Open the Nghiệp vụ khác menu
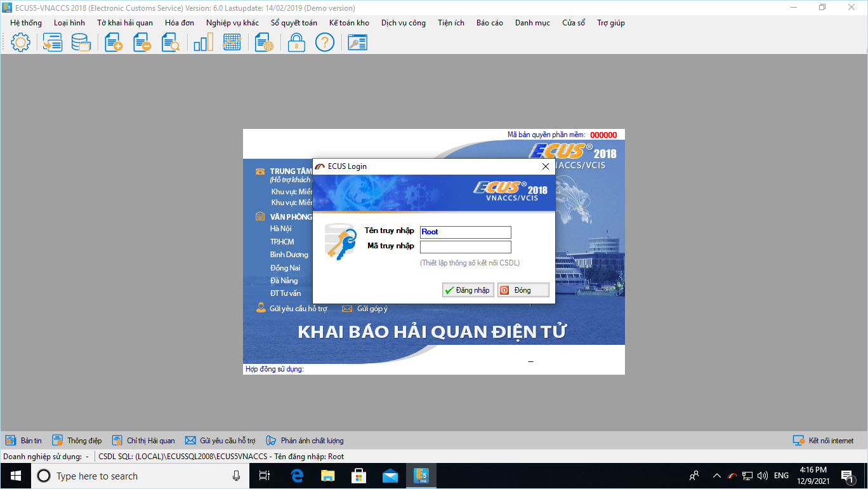Screen dimensions: 868x489 (x=232, y=23)
